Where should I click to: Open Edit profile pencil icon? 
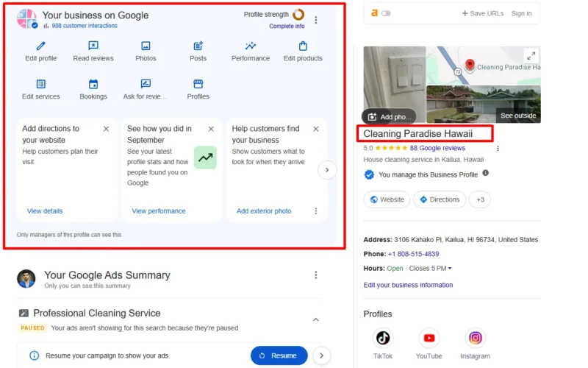point(41,46)
